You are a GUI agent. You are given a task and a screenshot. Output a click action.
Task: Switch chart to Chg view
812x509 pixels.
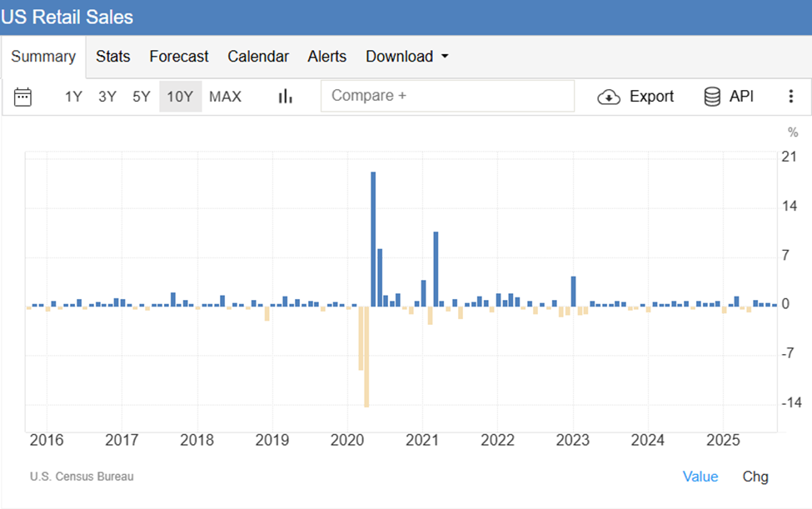755,477
